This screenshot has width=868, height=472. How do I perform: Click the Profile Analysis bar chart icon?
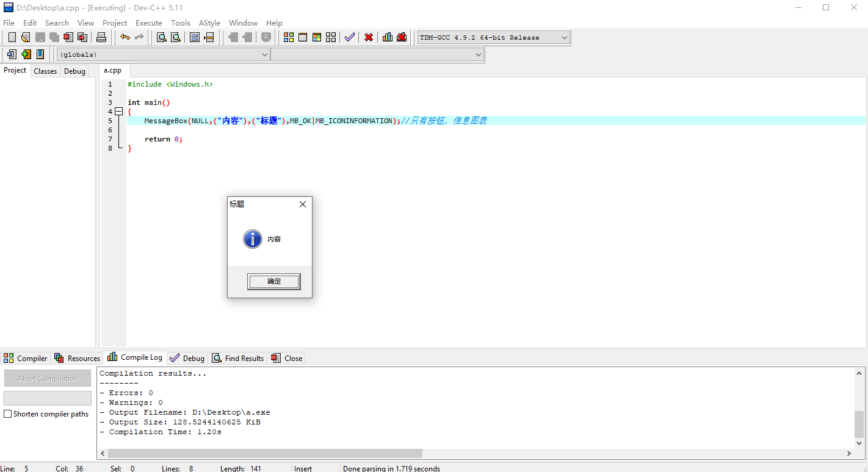point(388,37)
